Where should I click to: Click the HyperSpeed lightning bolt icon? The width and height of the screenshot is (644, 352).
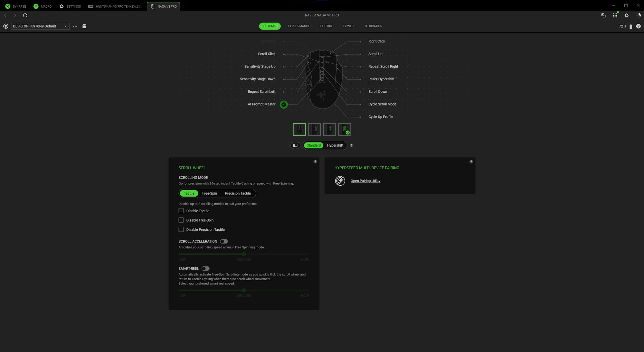pyautogui.click(x=340, y=181)
